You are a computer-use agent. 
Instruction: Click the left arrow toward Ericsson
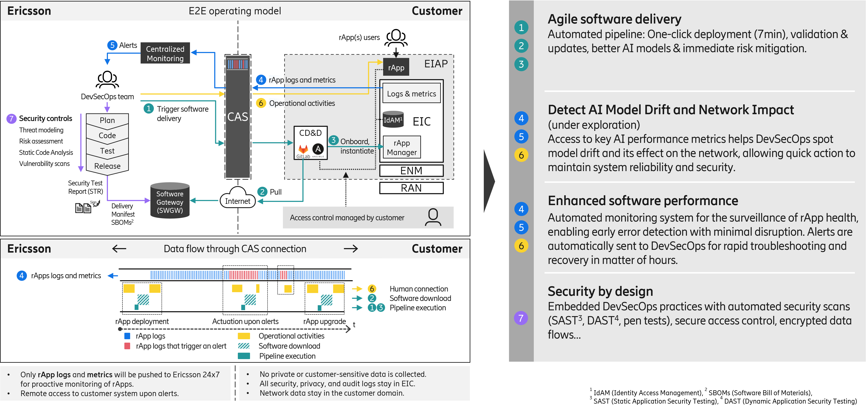click(x=120, y=249)
